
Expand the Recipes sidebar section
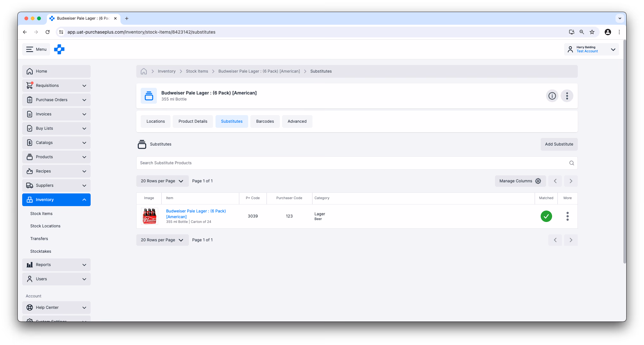click(56, 171)
